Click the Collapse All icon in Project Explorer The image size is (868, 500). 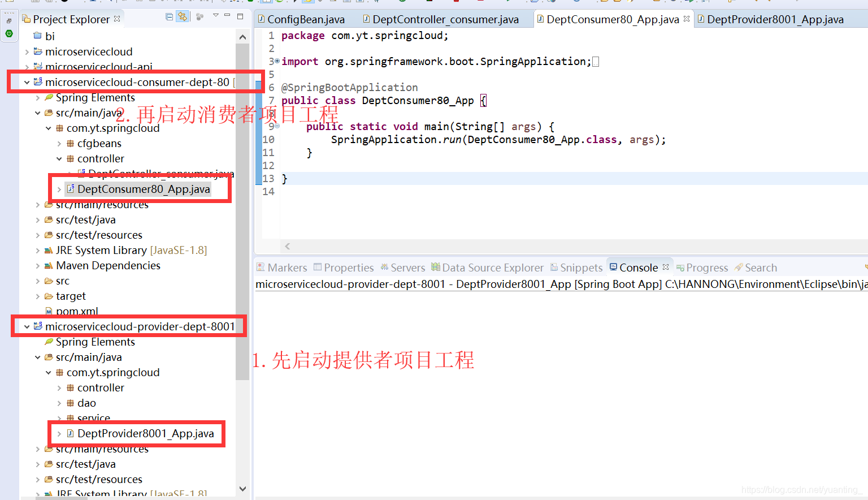pyautogui.click(x=170, y=17)
